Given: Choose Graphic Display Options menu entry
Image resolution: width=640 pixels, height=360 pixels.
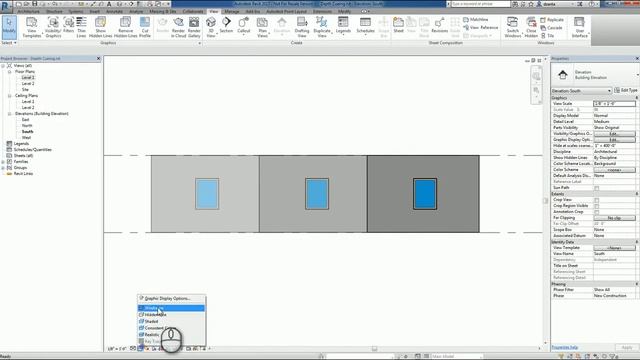Looking at the screenshot, I should [x=171, y=298].
